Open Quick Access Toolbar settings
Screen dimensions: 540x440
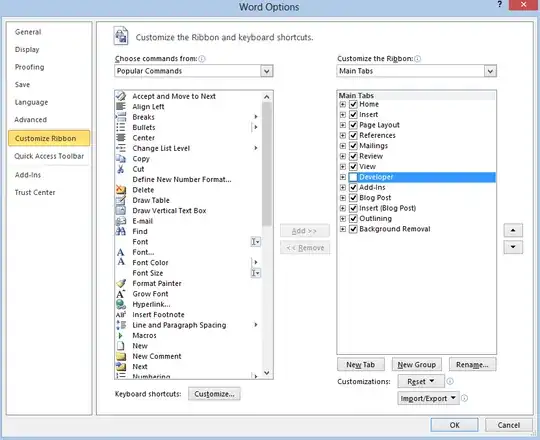point(49,156)
